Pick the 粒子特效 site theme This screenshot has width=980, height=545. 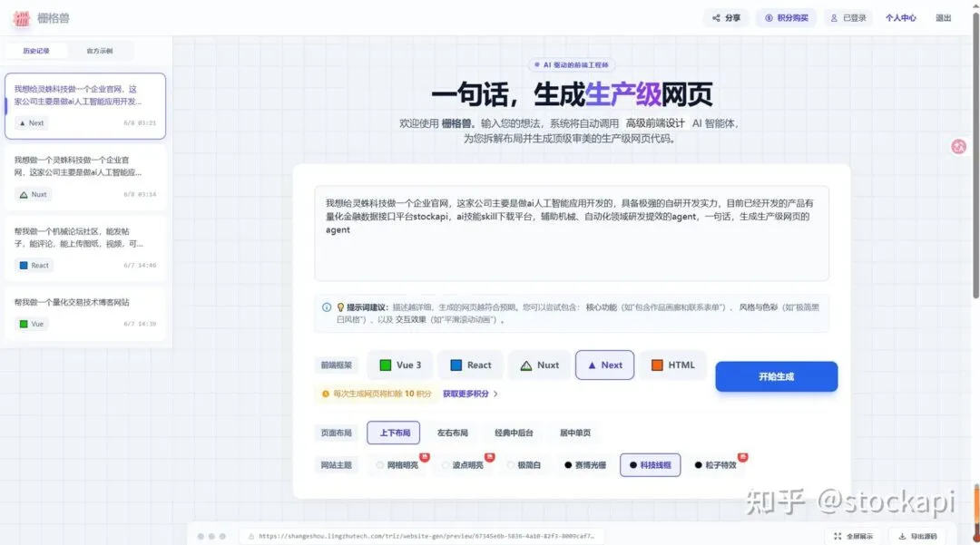(x=716, y=465)
